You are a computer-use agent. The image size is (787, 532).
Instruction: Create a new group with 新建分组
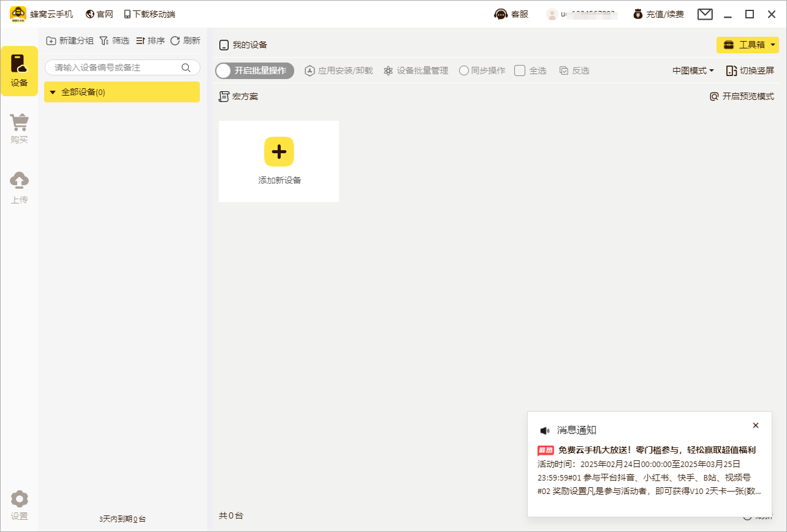pos(70,40)
